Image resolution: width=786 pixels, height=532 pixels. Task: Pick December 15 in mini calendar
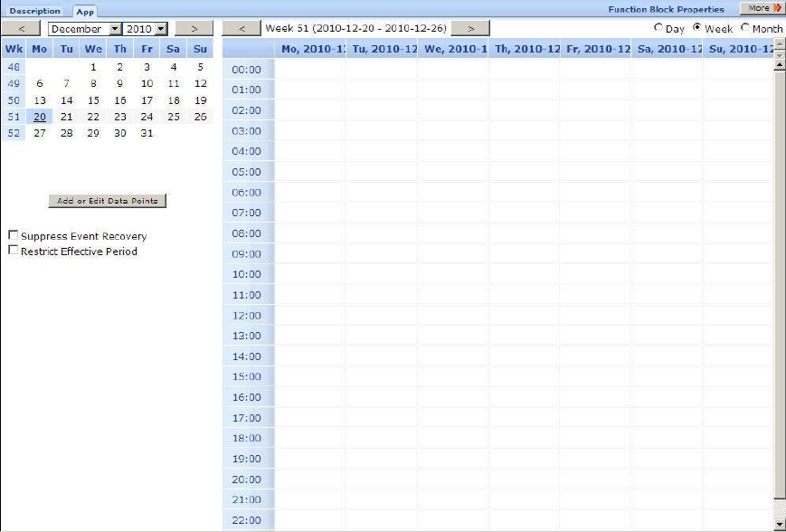point(93,100)
